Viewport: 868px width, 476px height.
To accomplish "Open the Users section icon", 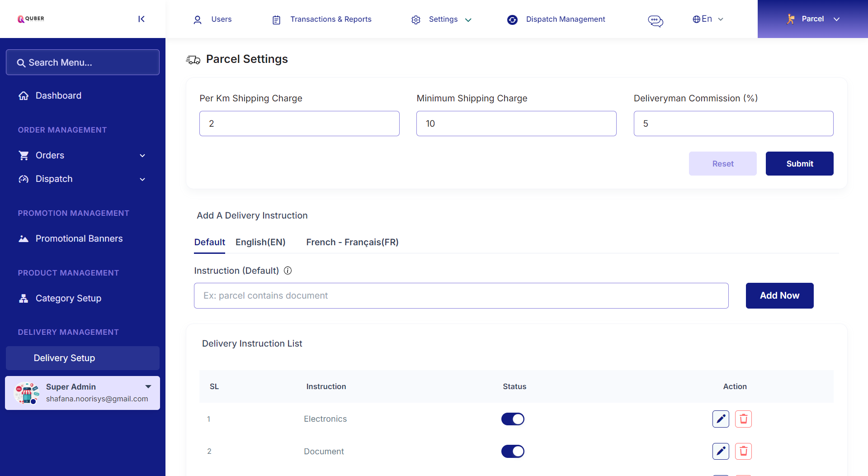I will [198, 19].
